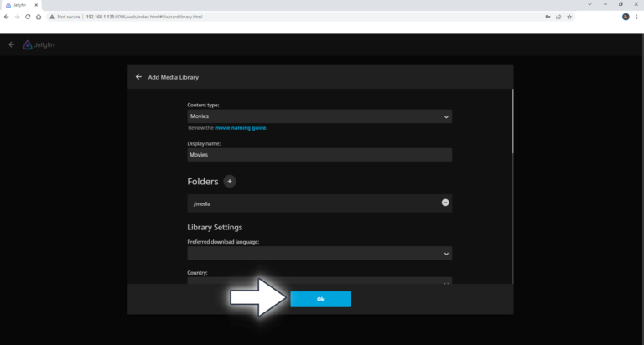The height and width of the screenshot is (345, 644).
Task: Click browser back button
Action: (x=6, y=17)
